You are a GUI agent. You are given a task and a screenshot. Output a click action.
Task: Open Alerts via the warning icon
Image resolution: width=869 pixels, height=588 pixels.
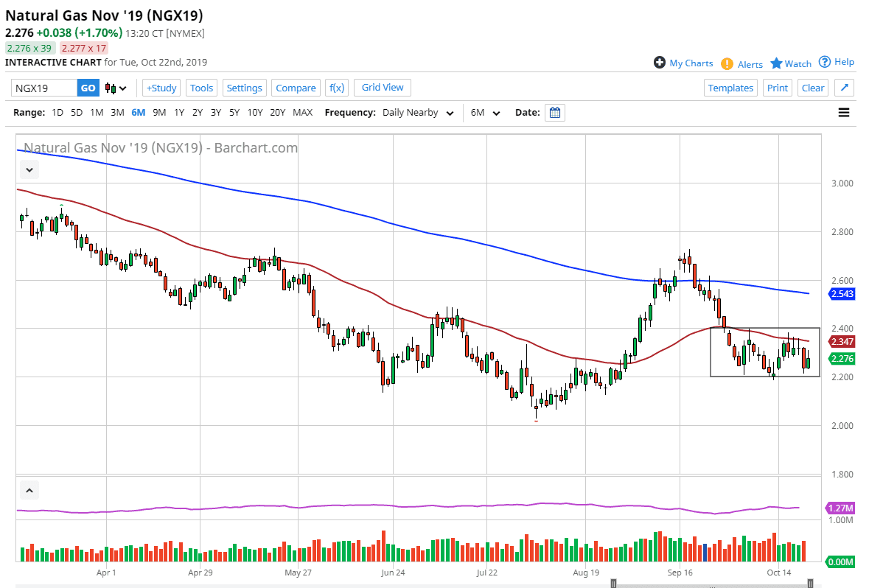pyautogui.click(x=727, y=64)
